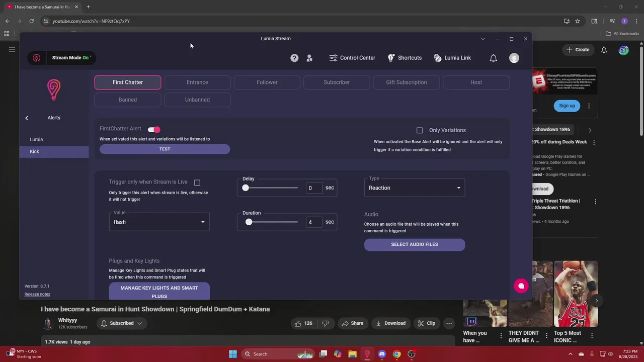Screen dimensions: 644x362
Task: Open more actions ellipsis under the video
Action: point(449,323)
